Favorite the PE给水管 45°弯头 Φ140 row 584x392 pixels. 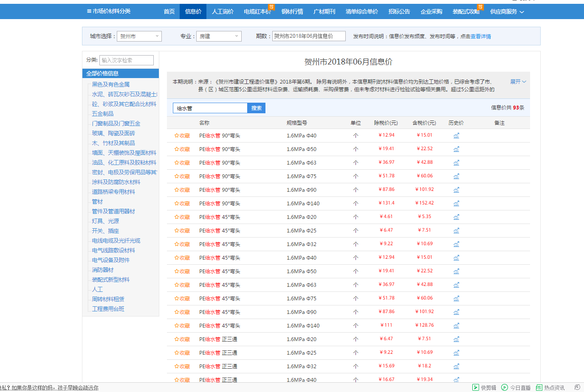[182, 326]
